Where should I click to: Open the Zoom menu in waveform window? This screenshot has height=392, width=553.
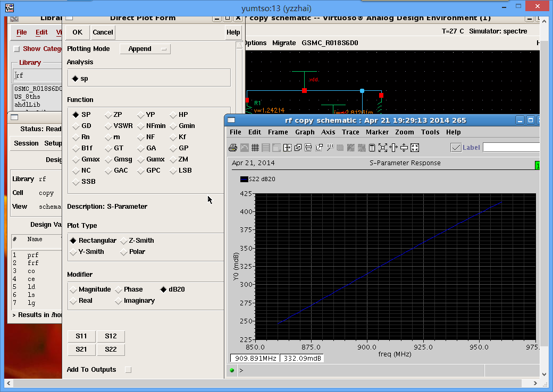click(404, 132)
